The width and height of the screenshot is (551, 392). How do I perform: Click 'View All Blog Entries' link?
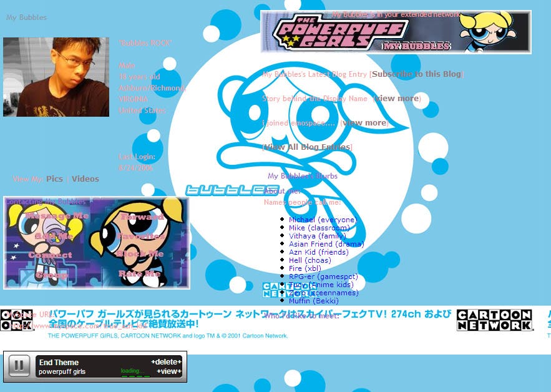307,147
